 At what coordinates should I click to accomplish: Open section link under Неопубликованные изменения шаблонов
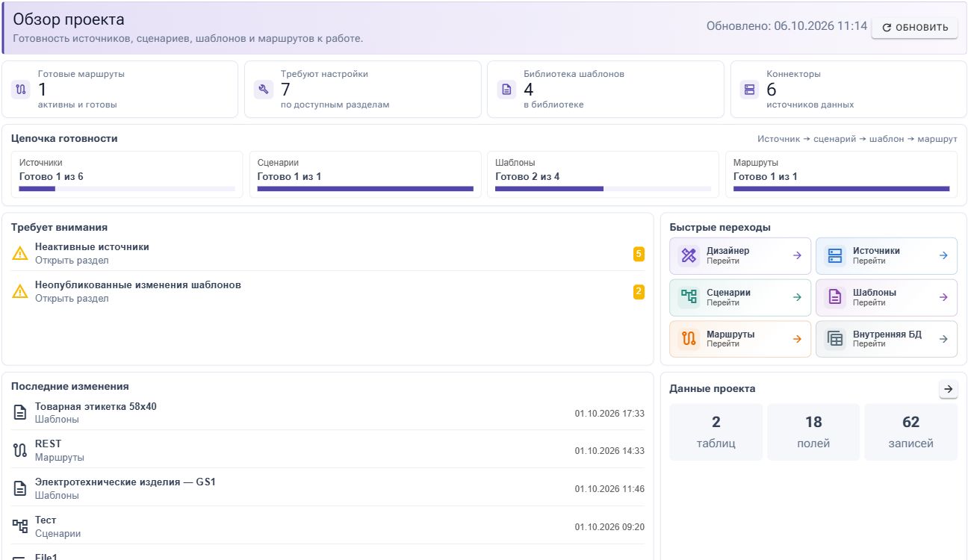[x=72, y=299]
